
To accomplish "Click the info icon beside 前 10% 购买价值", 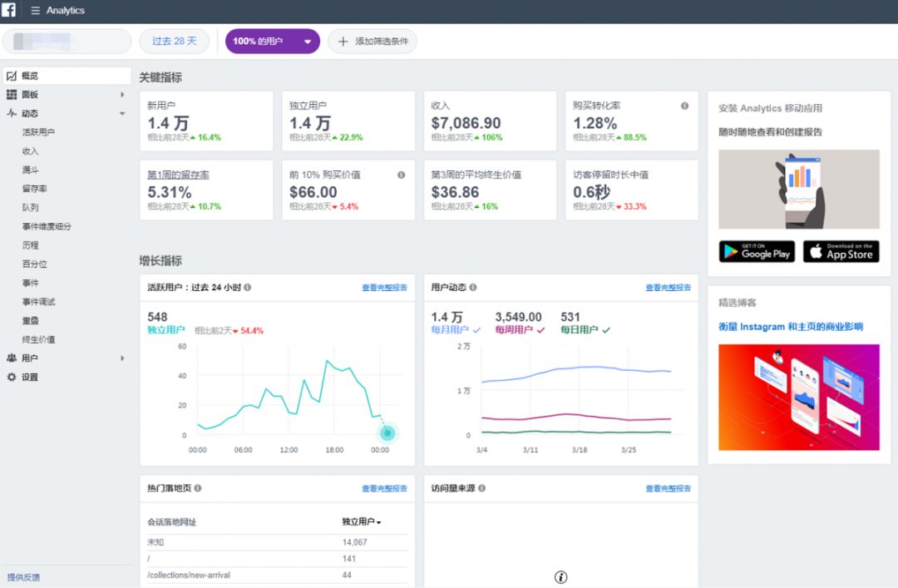I will click(x=401, y=175).
